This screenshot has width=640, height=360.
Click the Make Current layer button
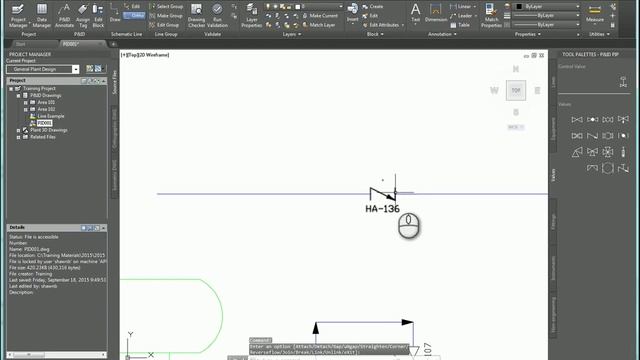pyautogui.click(x=320, y=16)
